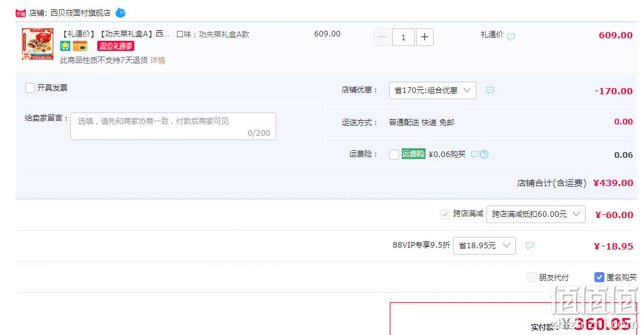Image resolution: width=644 pixels, height=335 pixels.
Task: Open the 详情 link about return policy
Action: [158, 60]
